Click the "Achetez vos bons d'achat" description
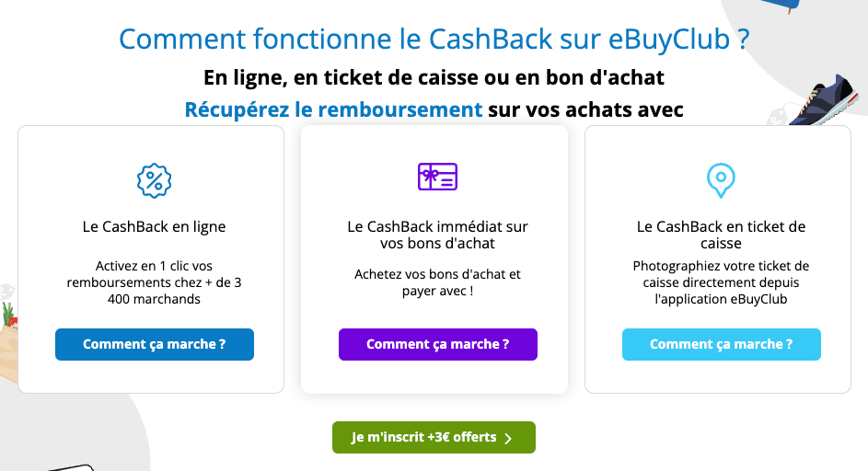The height and width of the screenshot is (471, 868). click(437, 282)
